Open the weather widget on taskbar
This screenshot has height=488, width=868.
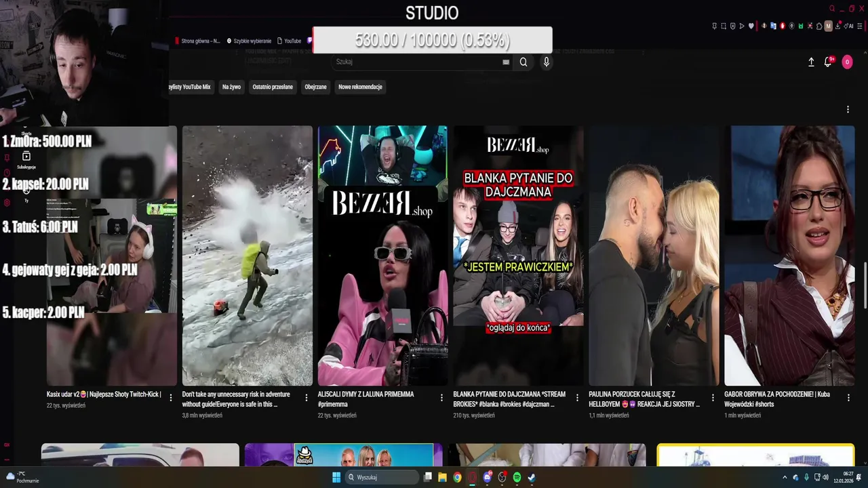pyautogui.click(x=22, y=477)
